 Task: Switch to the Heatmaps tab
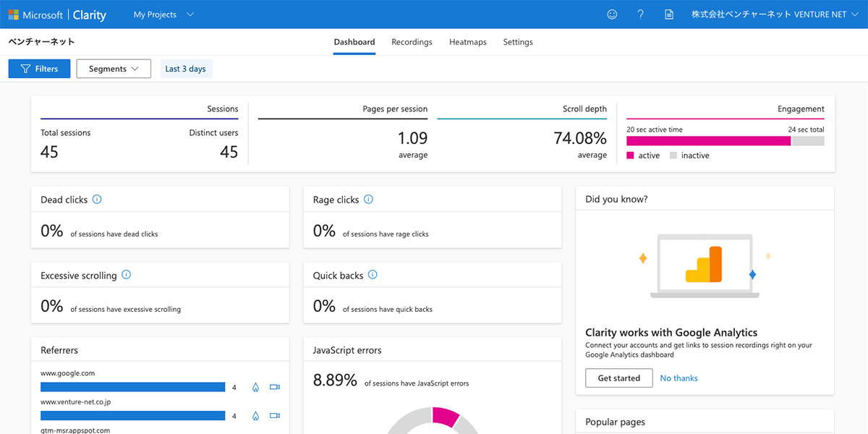[x=467, y=42]
